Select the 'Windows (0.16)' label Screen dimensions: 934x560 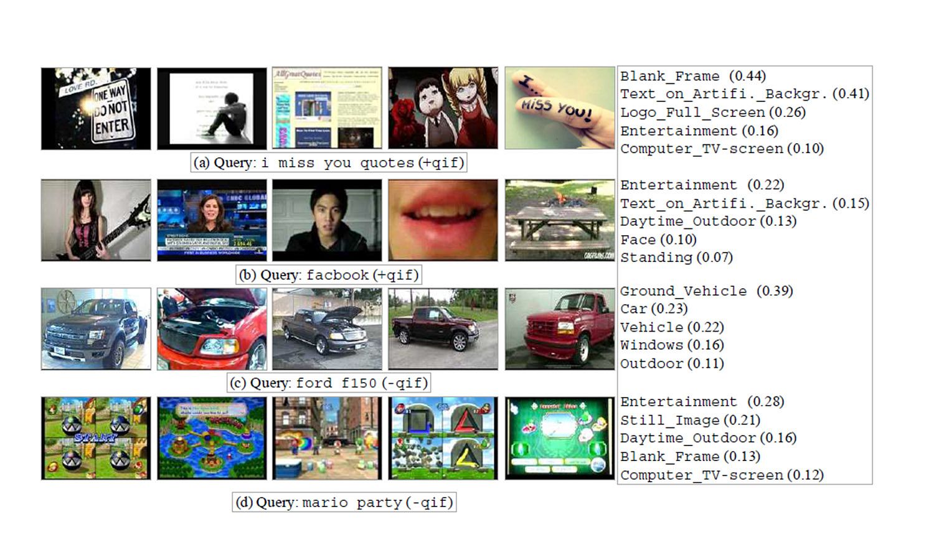click(672, 345)
